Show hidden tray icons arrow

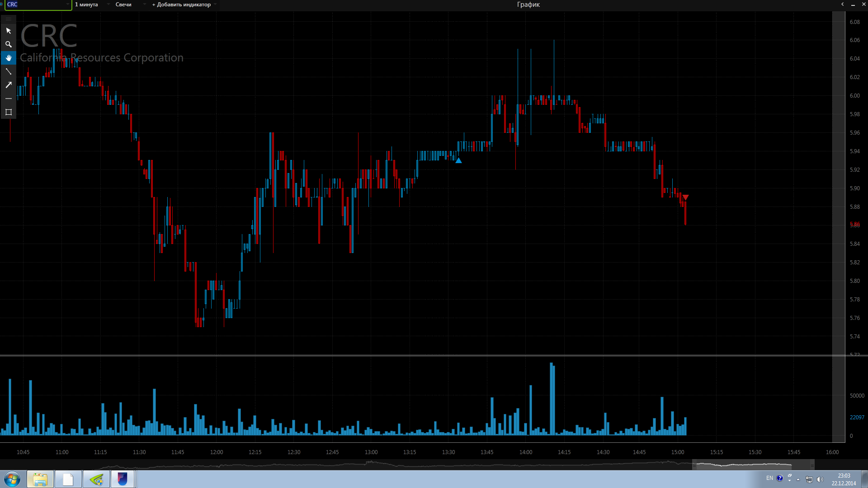pos(798,479)
